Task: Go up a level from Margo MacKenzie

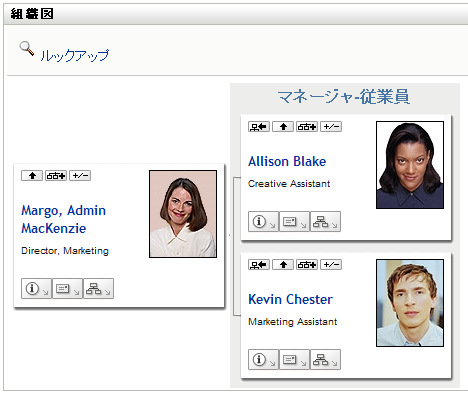Action: pos(32,176)
